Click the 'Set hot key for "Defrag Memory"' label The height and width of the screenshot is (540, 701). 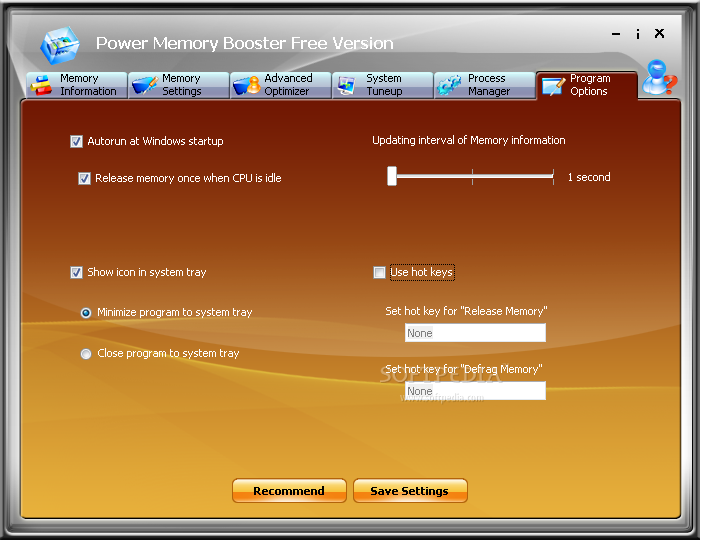click(464, 369)
